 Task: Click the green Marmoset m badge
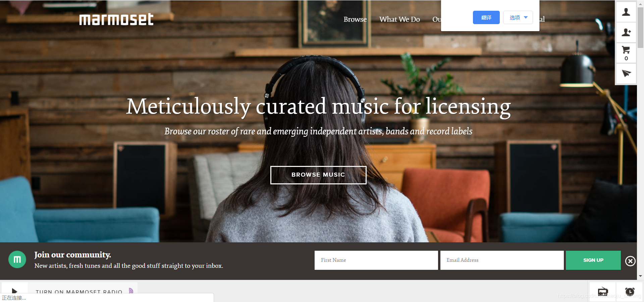(x=17, y=259)
